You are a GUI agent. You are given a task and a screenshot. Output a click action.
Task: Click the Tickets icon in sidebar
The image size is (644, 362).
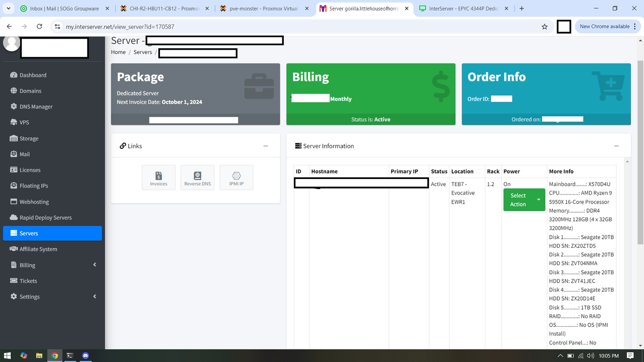tap(14, 281)
